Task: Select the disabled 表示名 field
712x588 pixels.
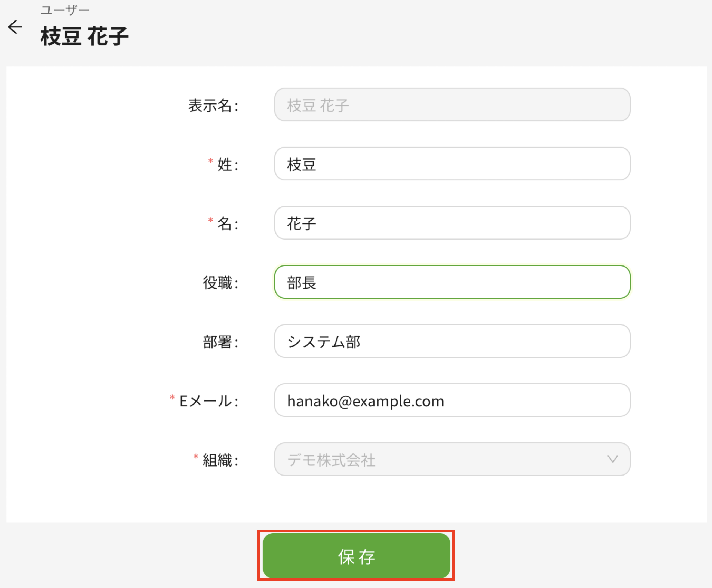Action: click(452, 105)
